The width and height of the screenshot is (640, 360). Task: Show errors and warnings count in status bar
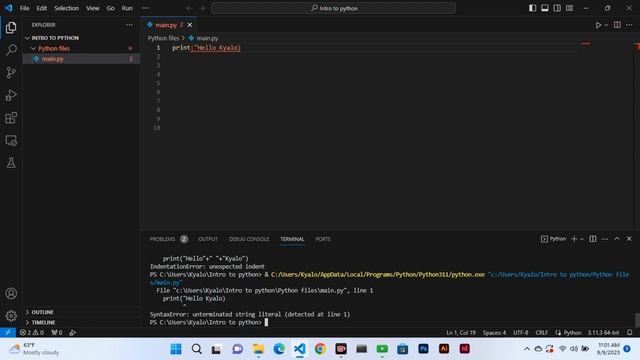tap(32, 332)
